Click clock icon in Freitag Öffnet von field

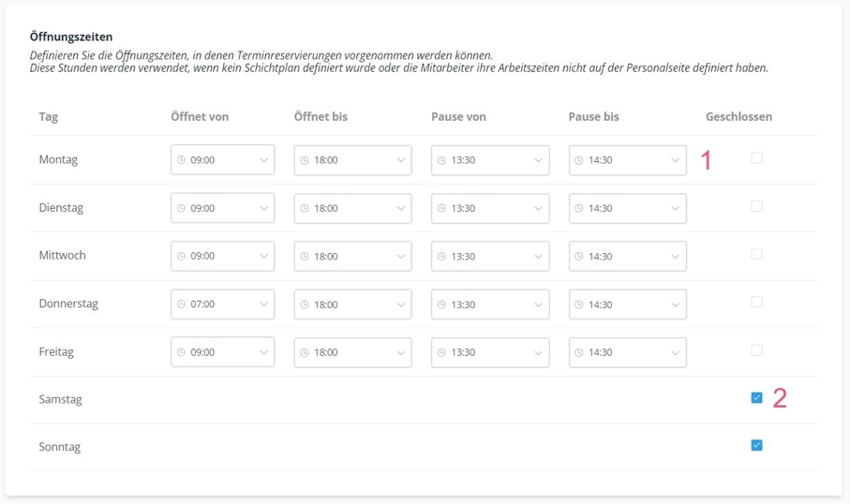(x=181, y=352)
